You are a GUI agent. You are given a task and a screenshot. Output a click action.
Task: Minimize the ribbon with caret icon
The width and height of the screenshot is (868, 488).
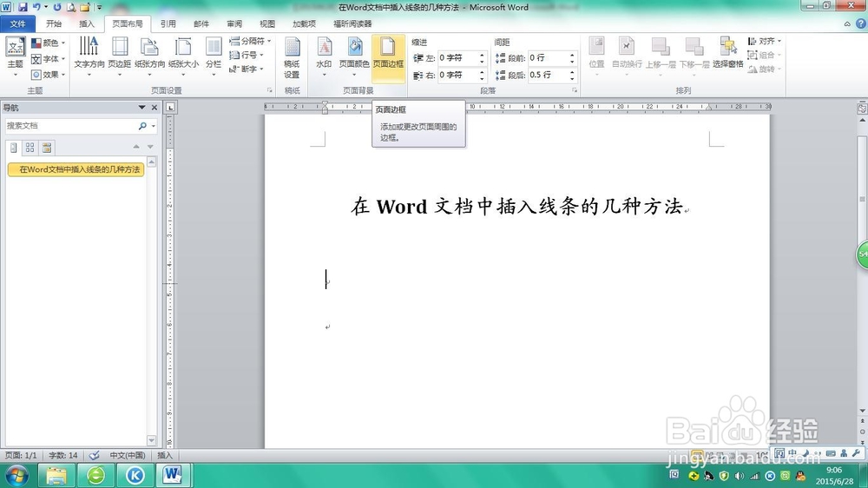847,23
